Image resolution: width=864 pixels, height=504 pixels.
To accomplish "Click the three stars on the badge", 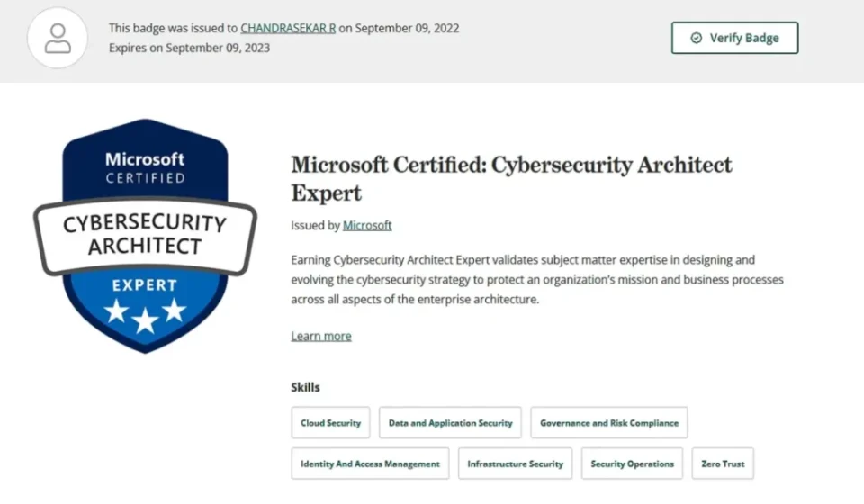I will point(145,313).
